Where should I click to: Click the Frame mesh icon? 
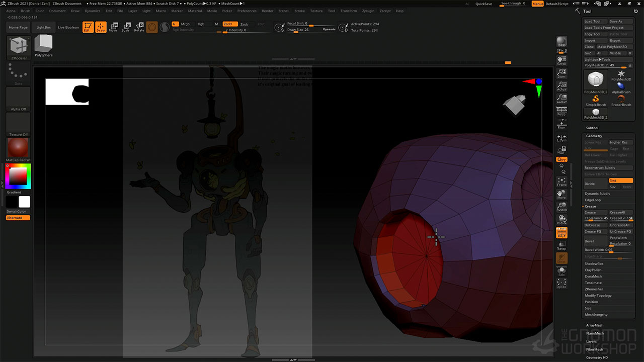pos(561,182)
